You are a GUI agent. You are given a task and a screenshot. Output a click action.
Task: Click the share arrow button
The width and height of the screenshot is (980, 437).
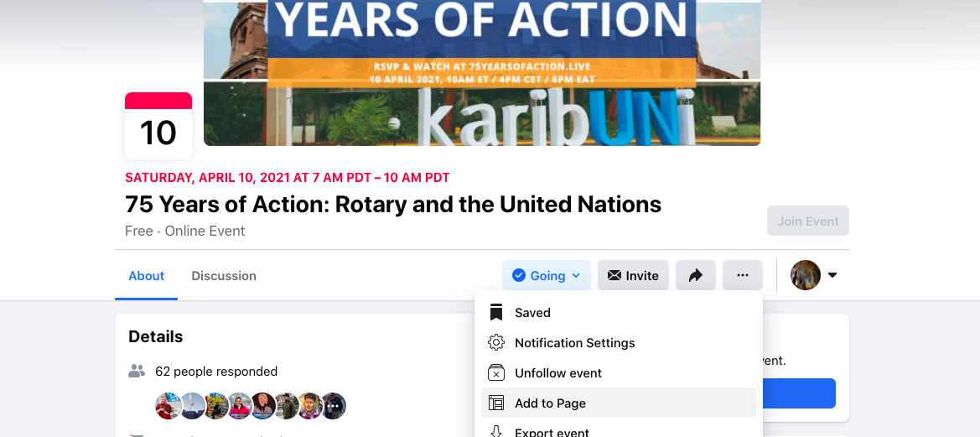pos(696,275)
